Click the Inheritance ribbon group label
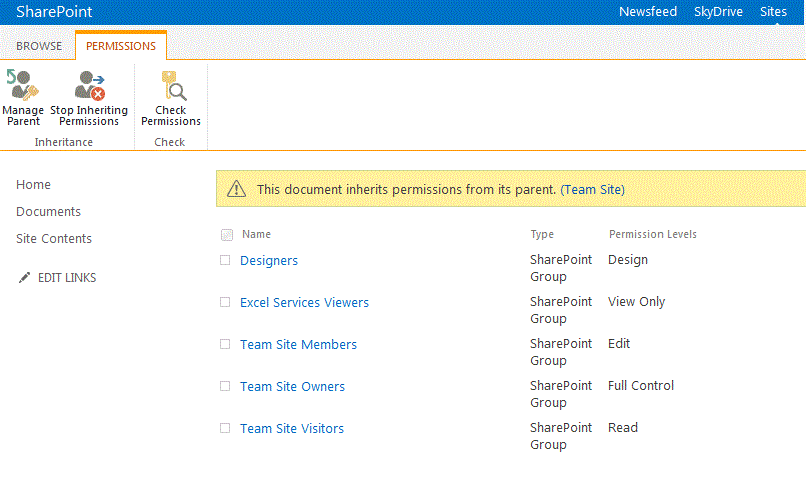This screenshot has height=479, width=806. pyautogui.click(x=64, y=142)
